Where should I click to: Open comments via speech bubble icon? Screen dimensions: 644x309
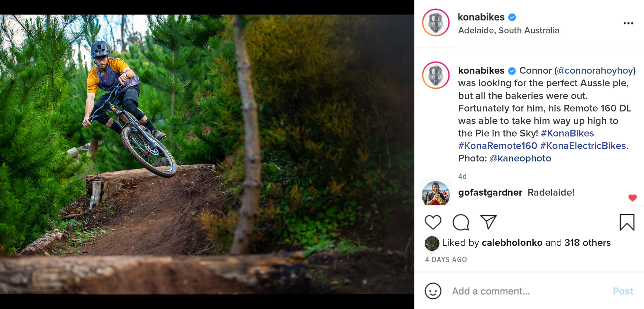tap(460, 222)
